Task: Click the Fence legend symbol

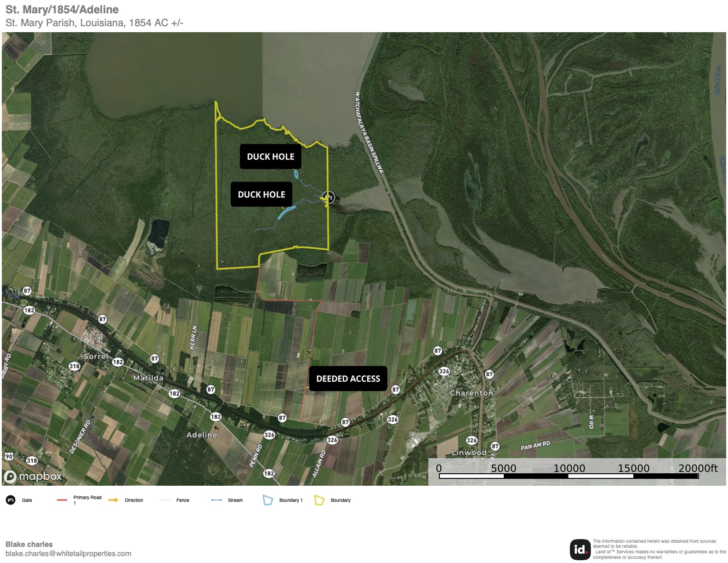Action: [x=165, y=500]
